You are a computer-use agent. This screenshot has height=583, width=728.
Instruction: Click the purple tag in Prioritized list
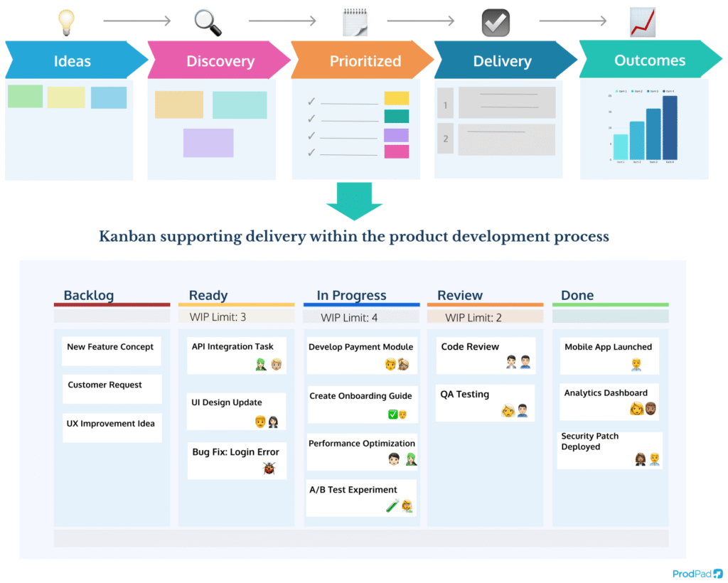click(x=396, y=135)
